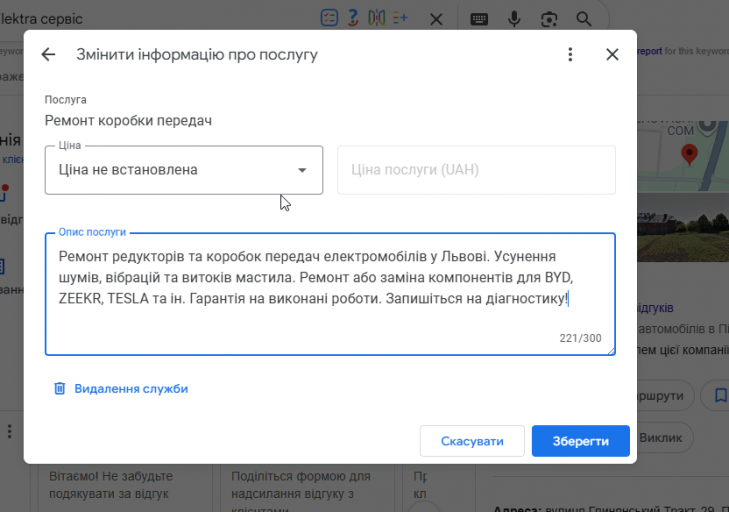The width and height of the screenshot is (729, 512).
Task: Click the 'Ціна послуги (UAH)' input field
Action: [477, 170]
